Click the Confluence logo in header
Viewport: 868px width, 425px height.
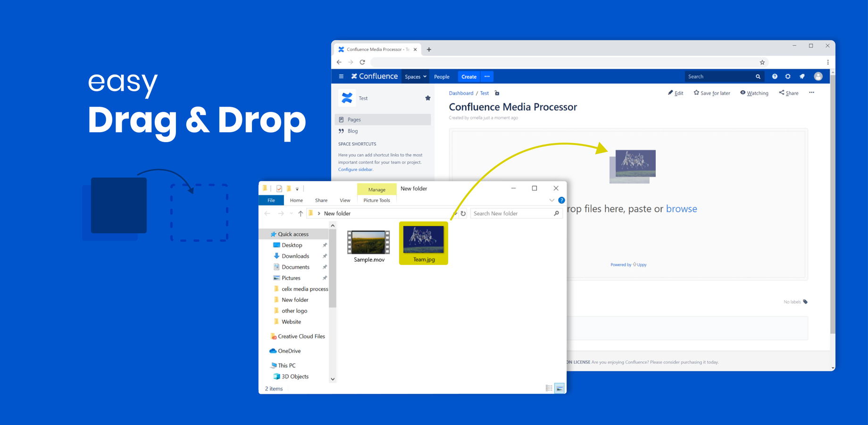[x=375, y=76]
